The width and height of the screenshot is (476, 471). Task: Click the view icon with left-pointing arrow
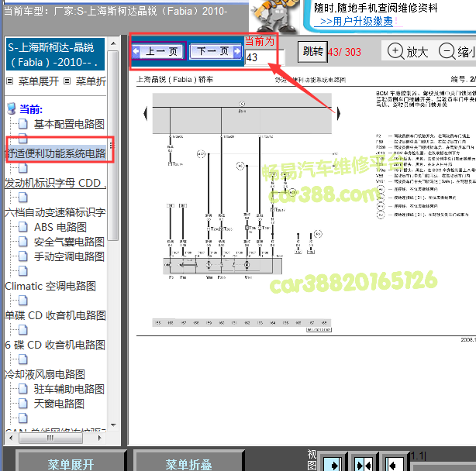[395, 463]
